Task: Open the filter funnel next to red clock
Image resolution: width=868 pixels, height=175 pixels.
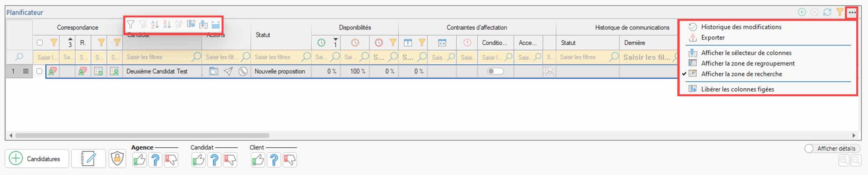Action: [x=393, y=42]
